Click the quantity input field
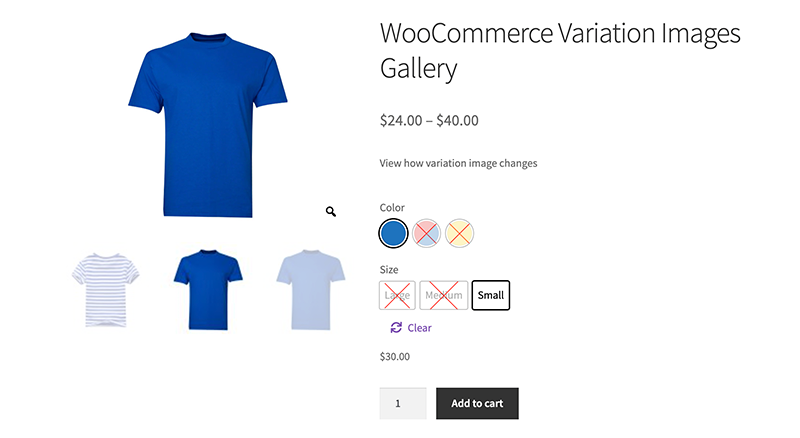This screenshot has height=438, width=800. tap(403, 403)
